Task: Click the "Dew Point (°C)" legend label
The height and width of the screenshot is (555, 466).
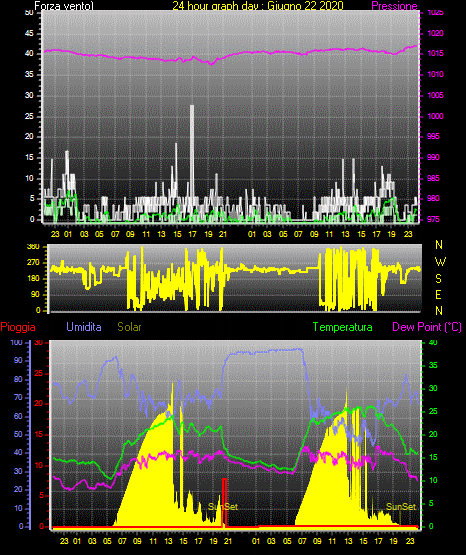Action: pyautogui.click(x=427, y=327)
